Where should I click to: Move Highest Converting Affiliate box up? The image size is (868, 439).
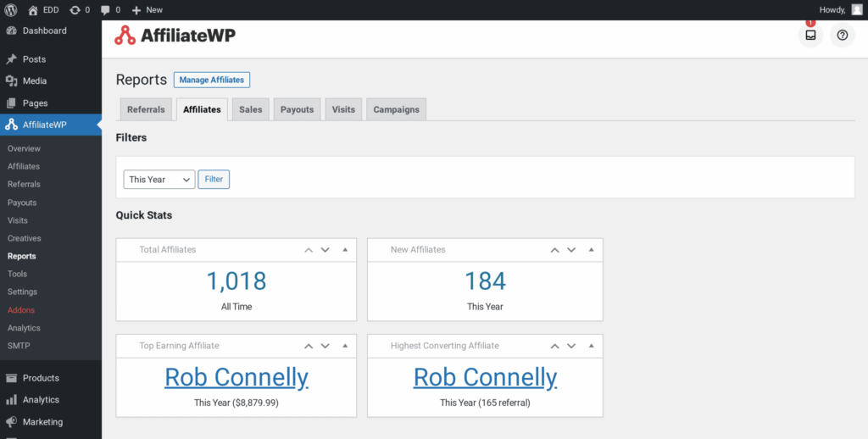[x=554, y=346]
